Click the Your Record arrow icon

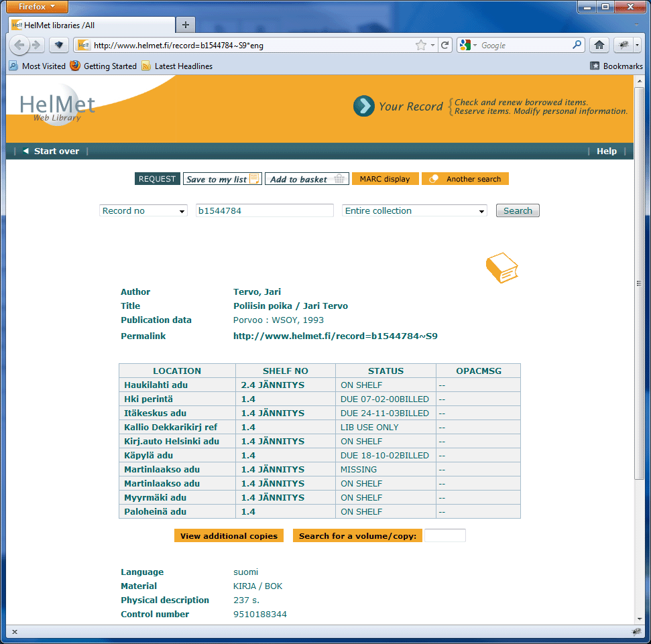[364, 106]
